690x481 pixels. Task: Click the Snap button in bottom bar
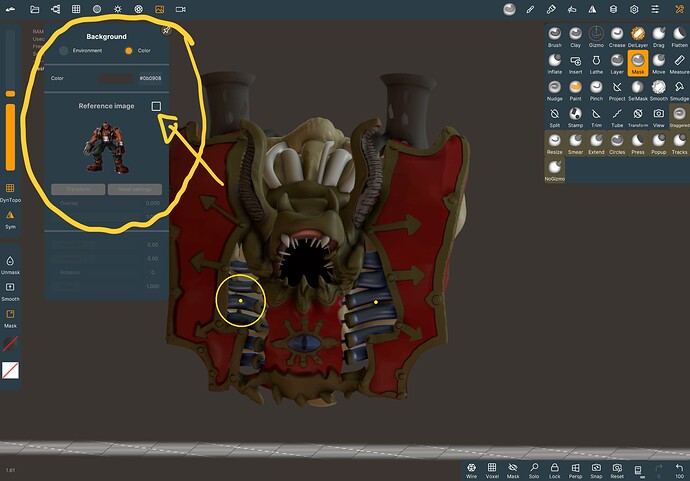[596, 470]
